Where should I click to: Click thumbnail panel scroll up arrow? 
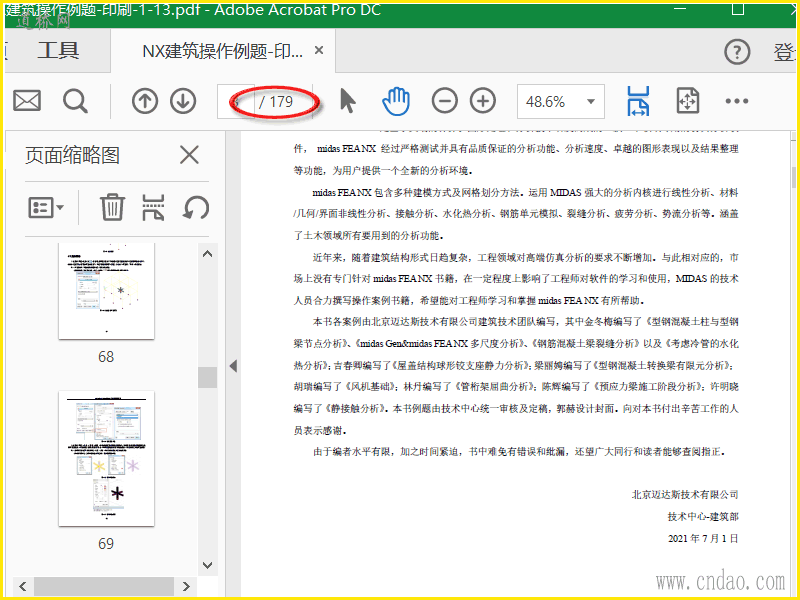[x=208, y=254]
